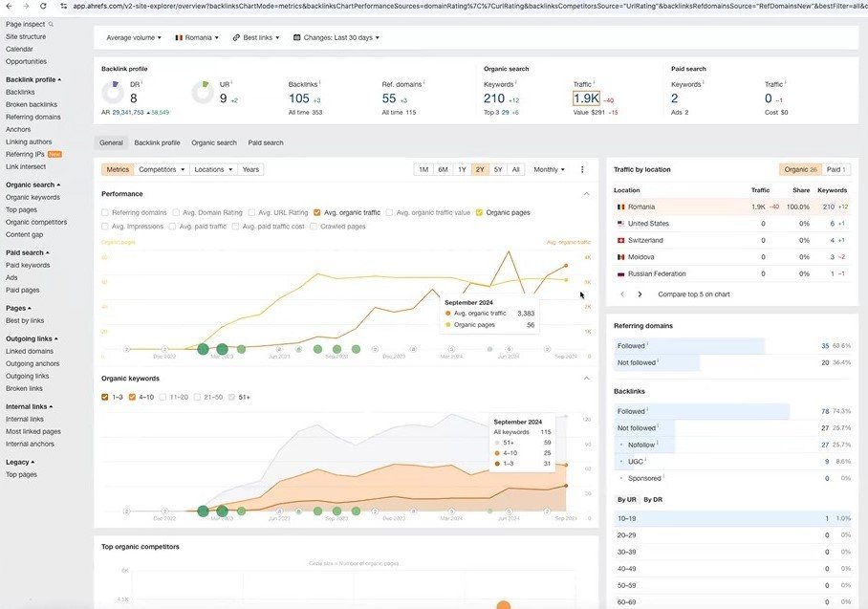Viewport: 868px width, 609px height.
Task: Go to next Traffic by location page
Action: click(x=640, y=294)
